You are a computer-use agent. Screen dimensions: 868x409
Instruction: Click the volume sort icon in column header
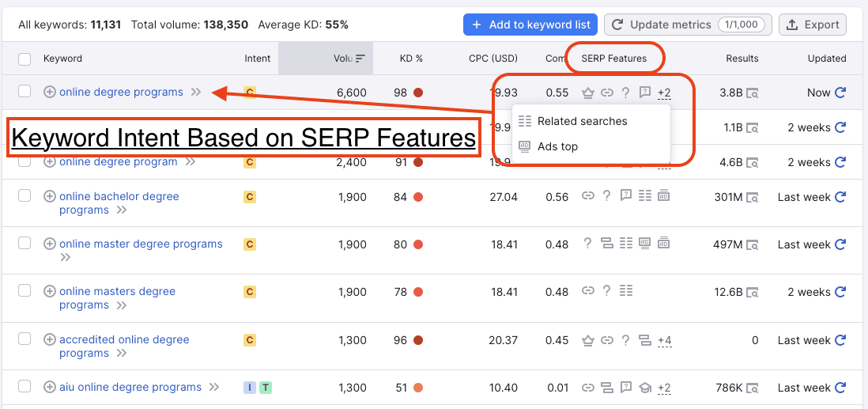coord(360,59)
